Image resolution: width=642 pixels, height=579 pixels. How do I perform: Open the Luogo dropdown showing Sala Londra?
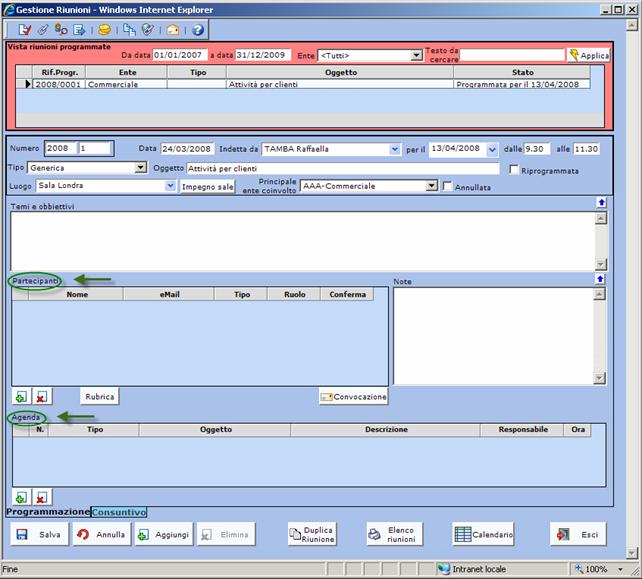tap(170, 186)
